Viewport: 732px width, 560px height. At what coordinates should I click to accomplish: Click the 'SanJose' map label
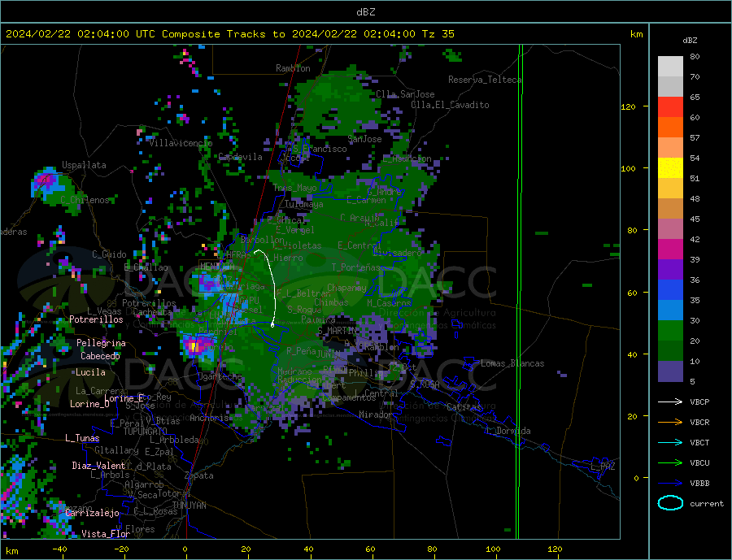pyautogui.click(x=364, y=139)
